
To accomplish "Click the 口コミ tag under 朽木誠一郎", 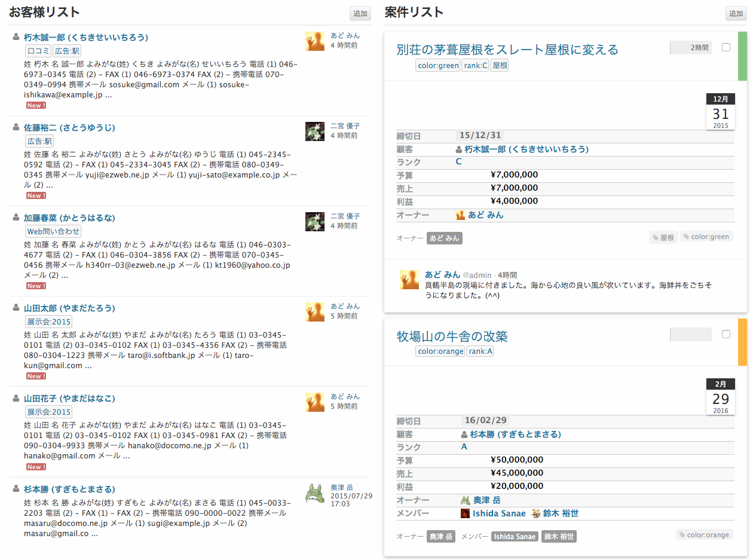I will tap(38, 51).
